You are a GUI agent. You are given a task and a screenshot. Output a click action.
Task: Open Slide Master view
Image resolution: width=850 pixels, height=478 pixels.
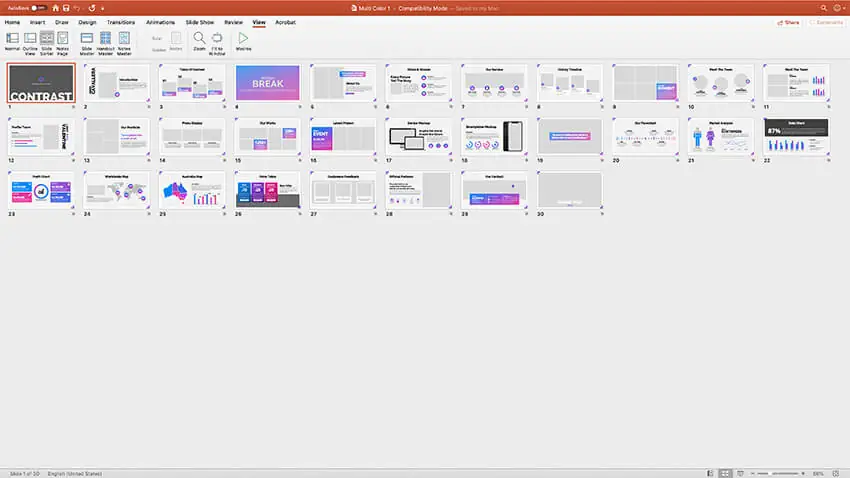click(x=87, y=43)
